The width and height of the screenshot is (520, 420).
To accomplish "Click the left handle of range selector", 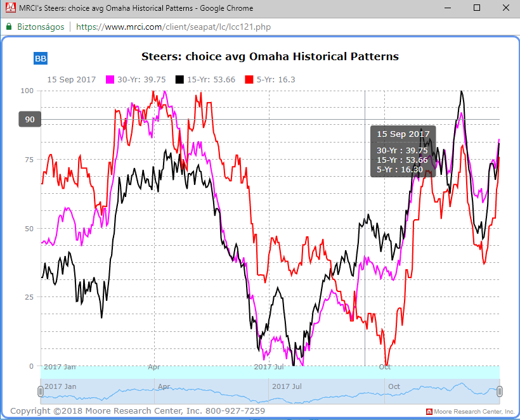I will click(x=41, y=391).
